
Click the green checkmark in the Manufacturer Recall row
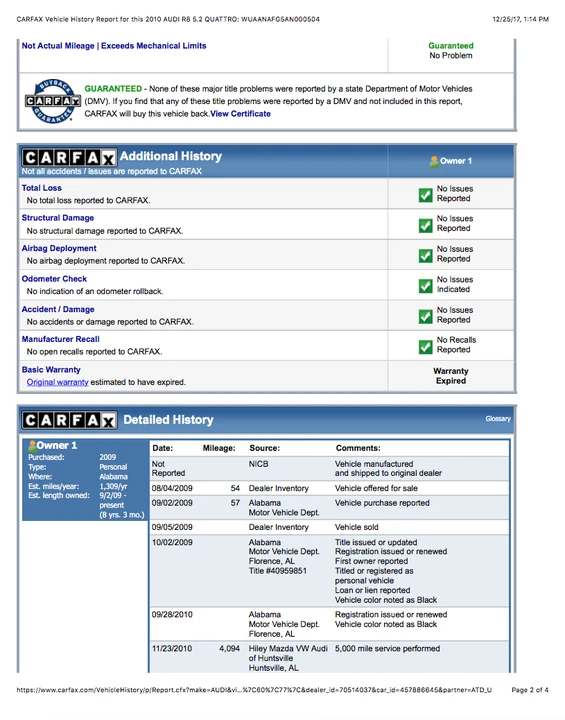coord(425,347)
